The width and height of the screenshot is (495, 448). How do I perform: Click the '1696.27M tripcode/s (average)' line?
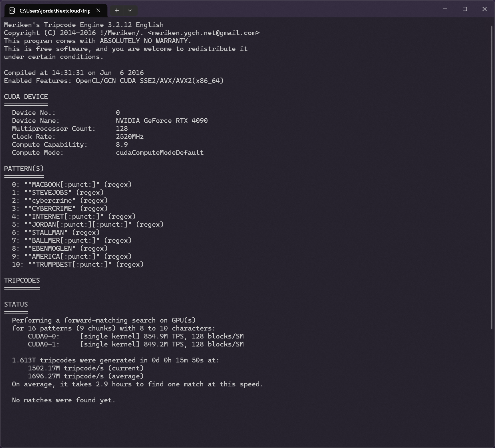[x=86, y=376]
